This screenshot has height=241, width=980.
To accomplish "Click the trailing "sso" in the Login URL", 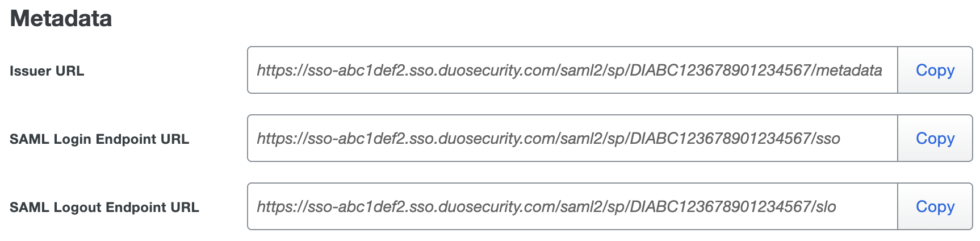I will pos(828,139).
